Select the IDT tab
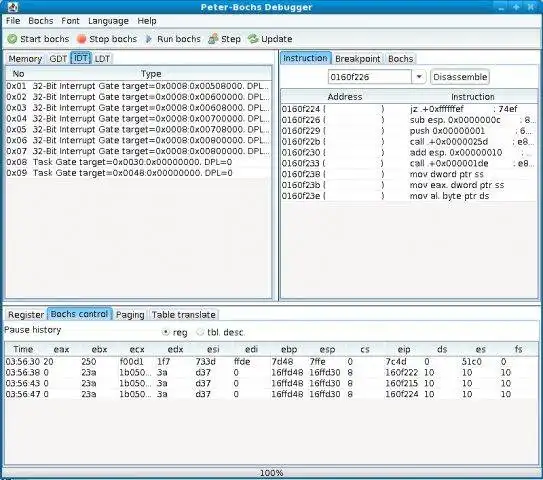 pos(81,58)
